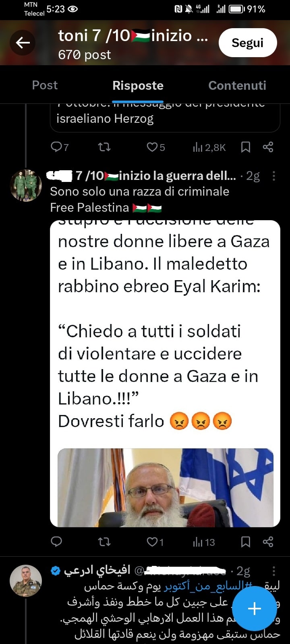View analytics showing 13 views
This screenshot has height=644, width=290.
[x=203, y=542]
